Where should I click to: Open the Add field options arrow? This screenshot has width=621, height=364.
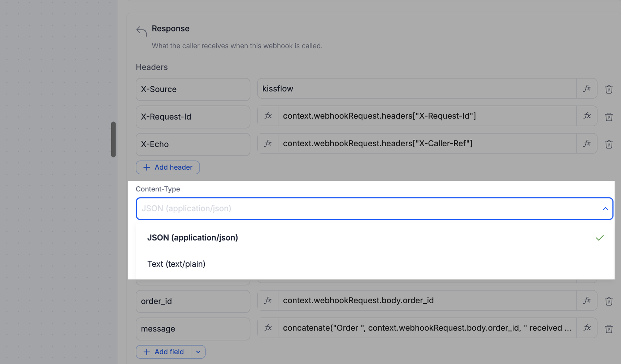click(x=198, y=352)
